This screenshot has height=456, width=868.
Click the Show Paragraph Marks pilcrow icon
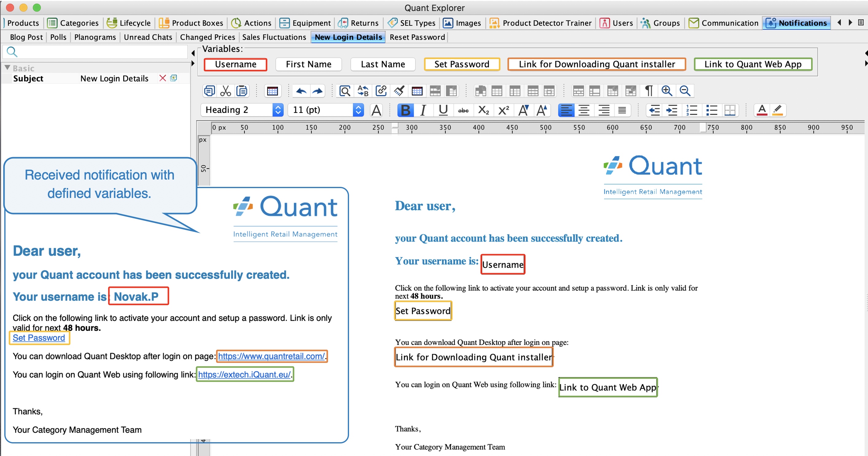point(649,91)
